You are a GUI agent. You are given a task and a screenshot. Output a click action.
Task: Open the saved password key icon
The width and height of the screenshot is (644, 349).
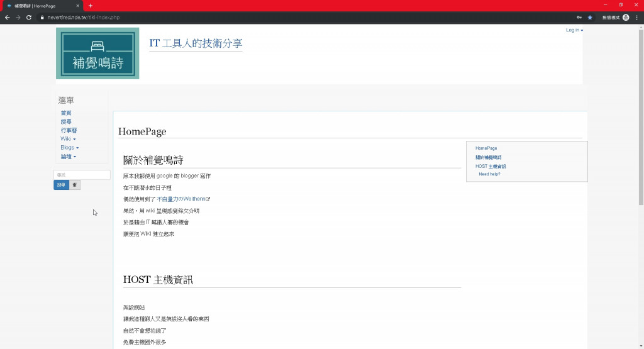pos(579,17)
